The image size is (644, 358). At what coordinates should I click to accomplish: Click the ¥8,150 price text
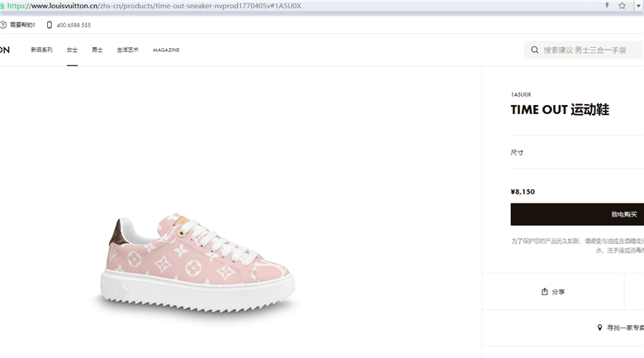(x=523, y=192)
